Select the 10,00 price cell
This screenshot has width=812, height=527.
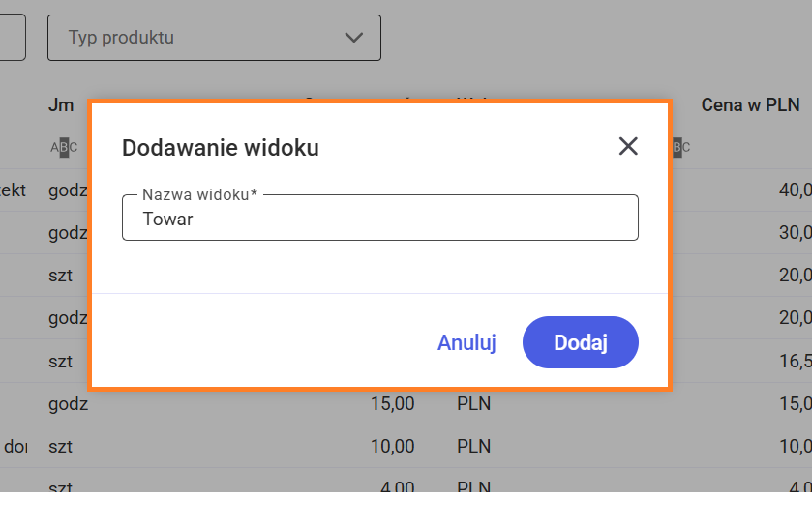click(392, 447)
